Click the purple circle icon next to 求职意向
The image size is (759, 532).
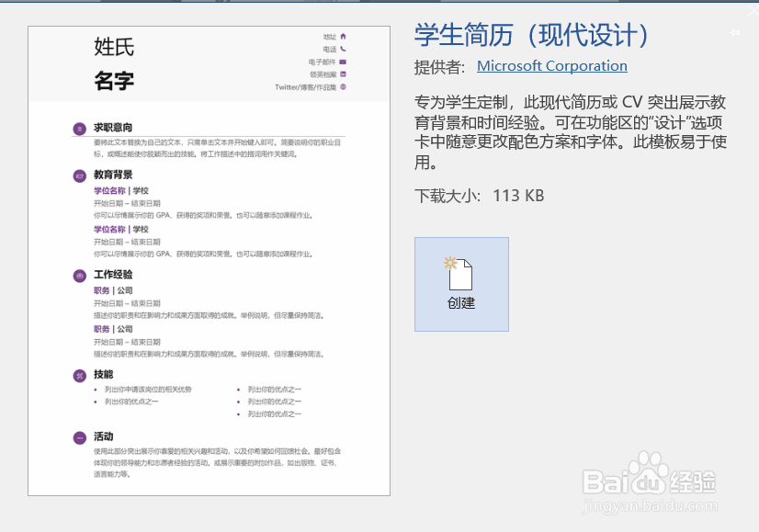79,129
